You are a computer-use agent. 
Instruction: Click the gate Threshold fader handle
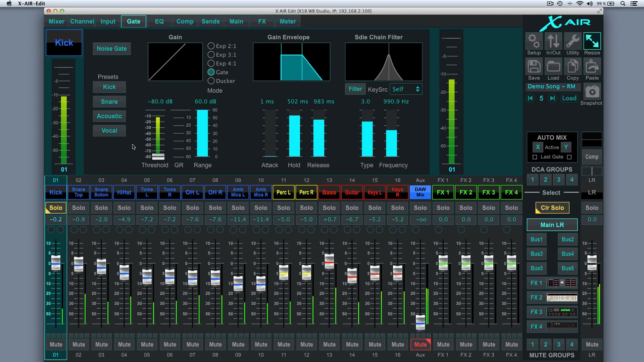tap(158, 156)
